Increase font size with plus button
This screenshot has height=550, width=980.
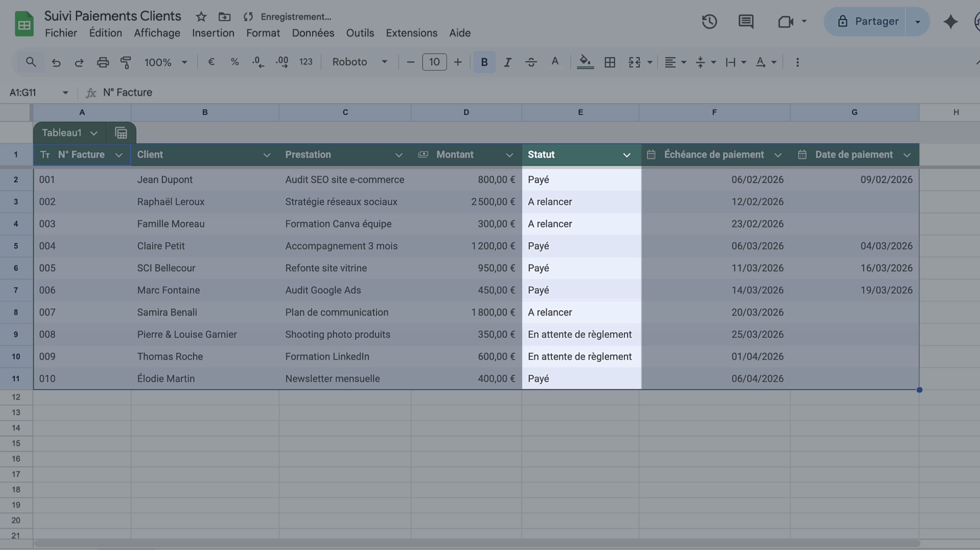(458, 62)
